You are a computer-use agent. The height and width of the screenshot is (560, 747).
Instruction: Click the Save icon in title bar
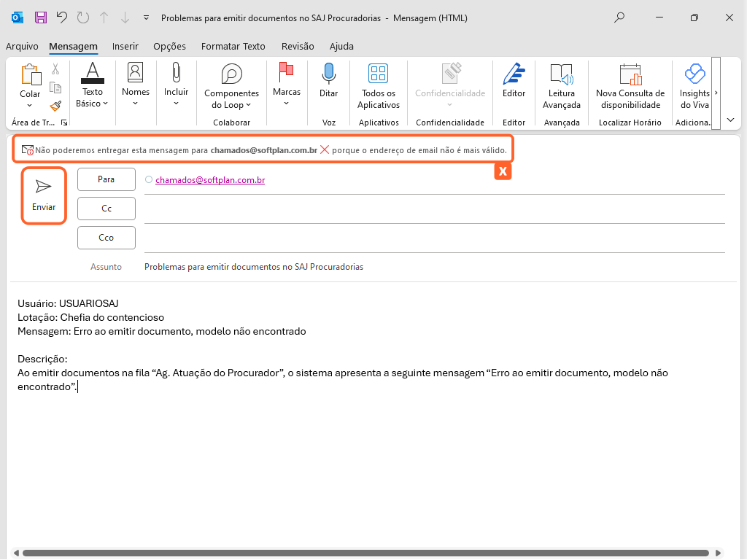coord(41,17)
